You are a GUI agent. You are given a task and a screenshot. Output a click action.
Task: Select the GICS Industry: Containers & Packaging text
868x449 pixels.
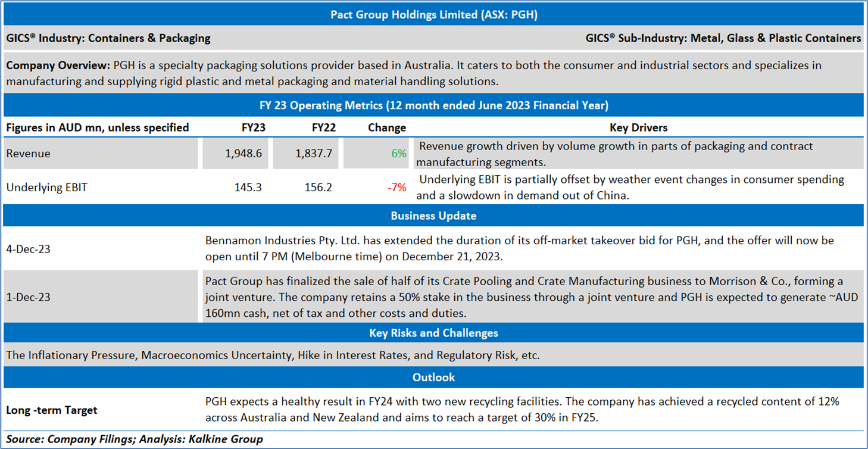tap(108, 38)
